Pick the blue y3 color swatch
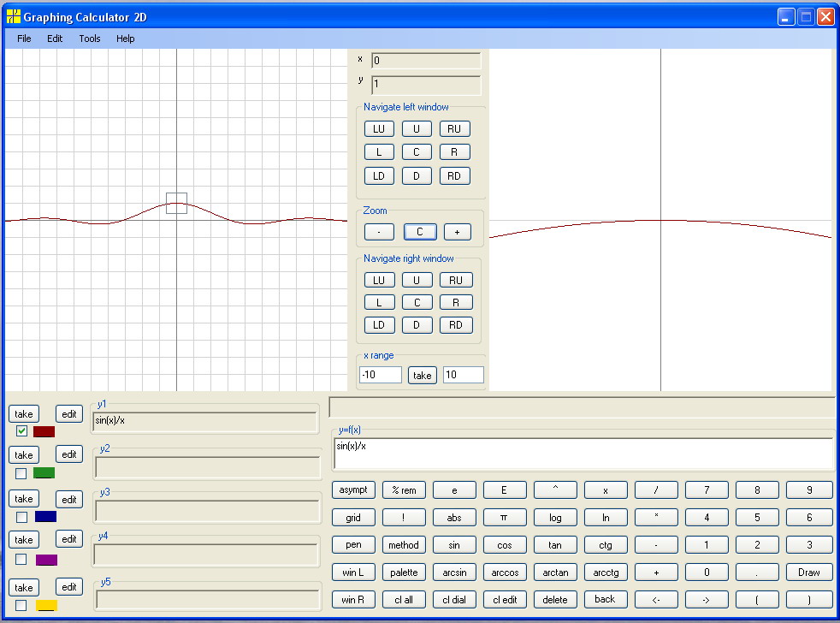 coord(45,516)
